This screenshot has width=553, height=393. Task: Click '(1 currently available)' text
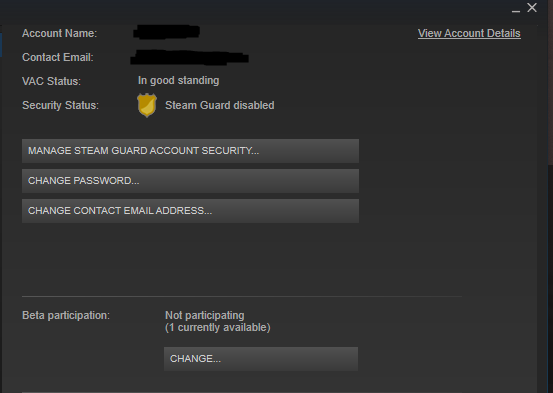click(x=218, y=327)
